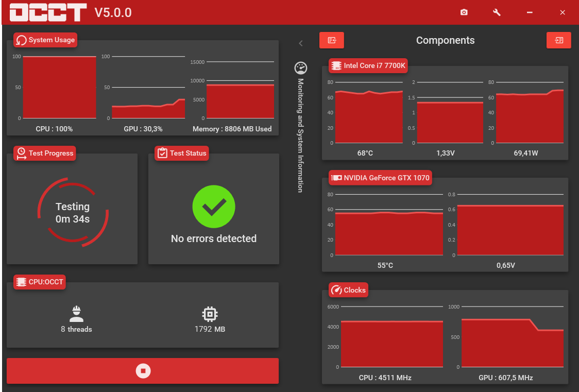The width and height of the screenshot is (579, 392).
Task: Click the 1792 MB memory chip icon
Action: [210, 314]
